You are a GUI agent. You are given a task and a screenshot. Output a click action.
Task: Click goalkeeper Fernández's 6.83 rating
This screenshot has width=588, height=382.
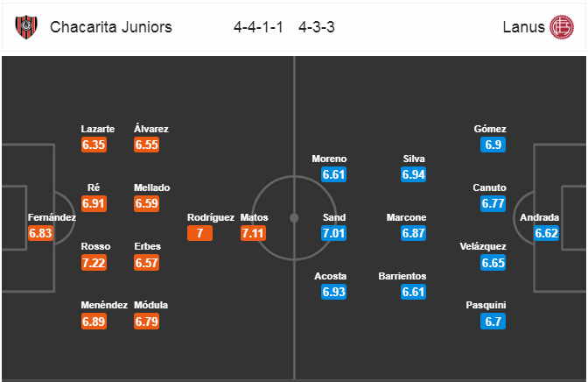click(40, 233)
